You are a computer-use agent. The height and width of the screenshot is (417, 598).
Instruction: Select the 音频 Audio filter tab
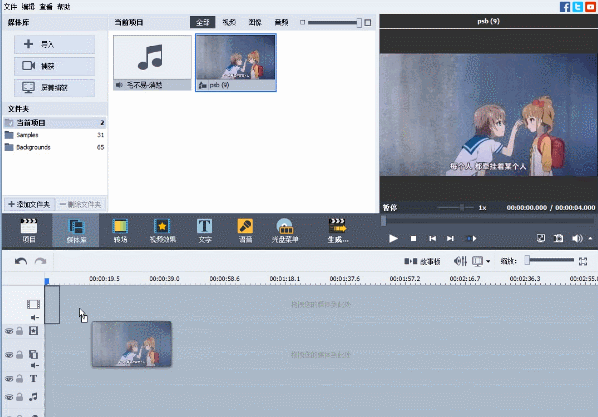281,23
